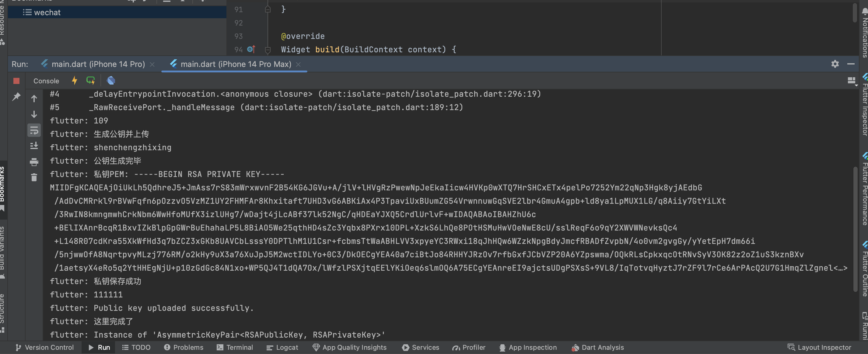The height and width of the screenshot is (354, 868).
Task: Click the console vertical scrollbar
Action: pyautogui.click(x=855, y=229)
